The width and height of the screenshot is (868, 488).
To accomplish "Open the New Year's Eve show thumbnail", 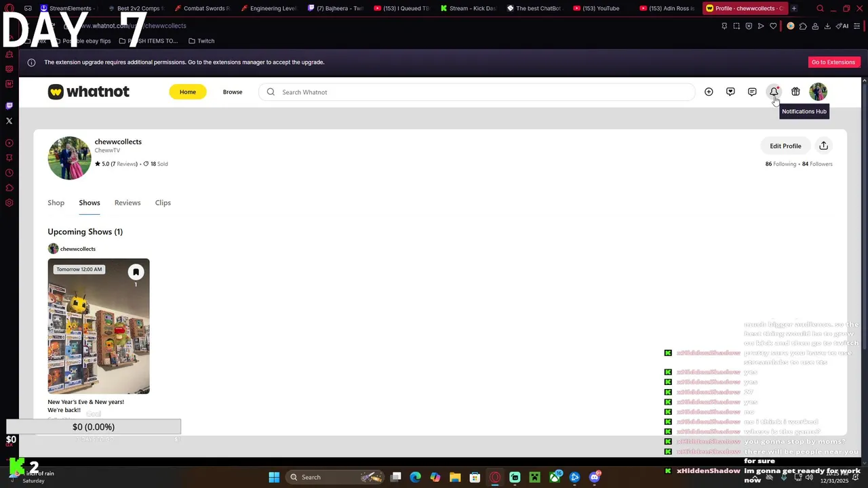I will coord(98,326).
